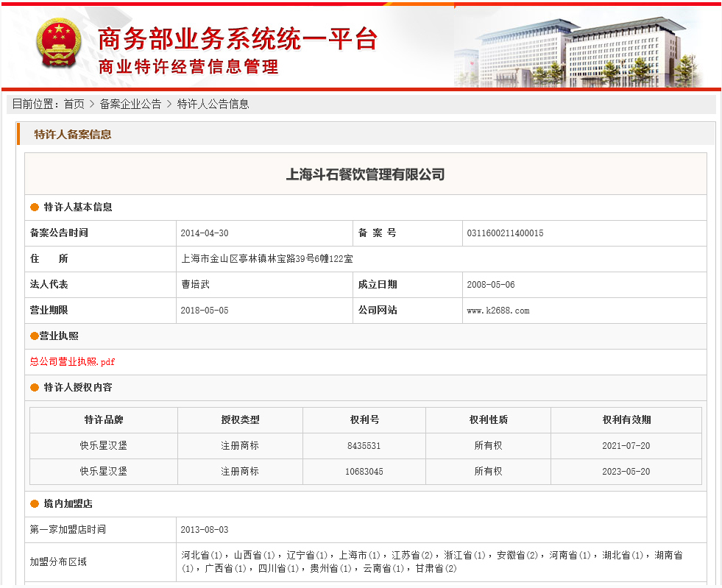Click rights number 8435531
722x588 pixels.
[364, 446]
